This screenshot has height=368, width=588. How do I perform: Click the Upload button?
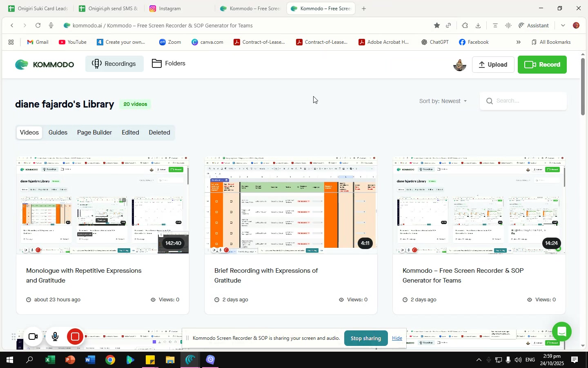point(493,65)
